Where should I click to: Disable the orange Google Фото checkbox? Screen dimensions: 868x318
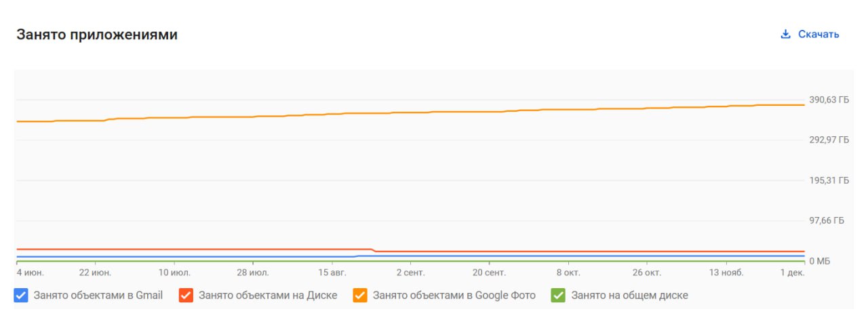[361, 296]
